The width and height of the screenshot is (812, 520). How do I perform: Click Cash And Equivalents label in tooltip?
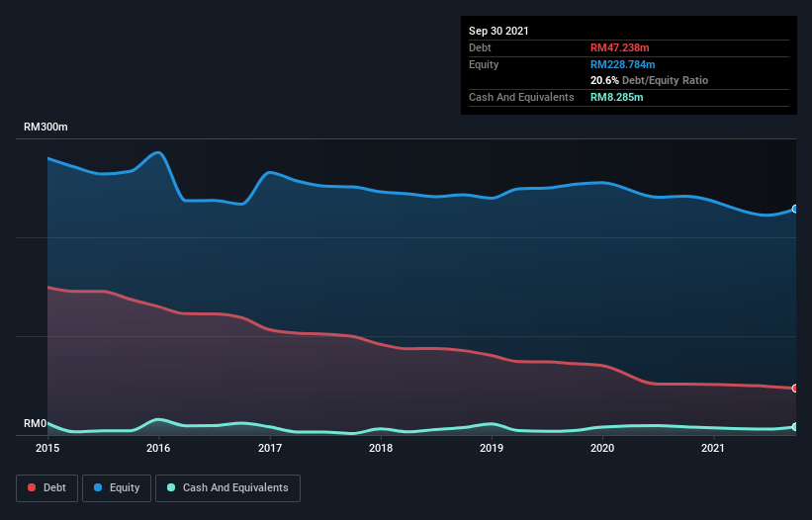pos(521,97)
